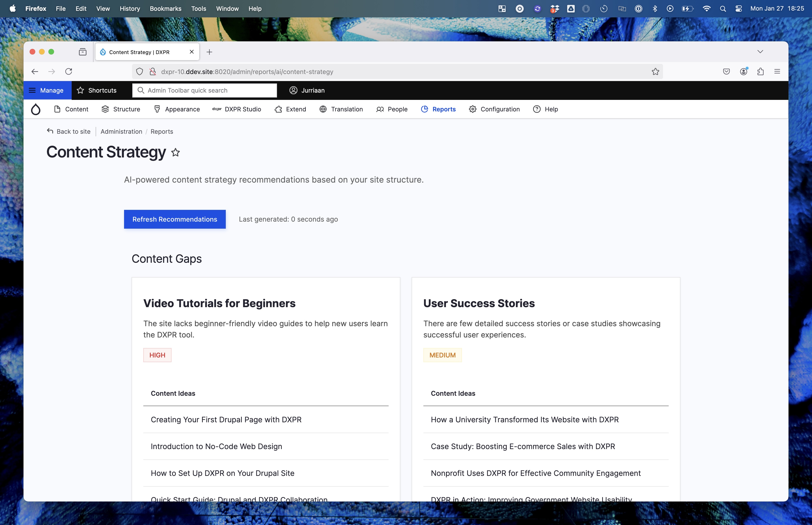This screenshot has height=525, width=812.
Task: Open the Bookmarks menu in the menu bar
Action: (165, 8)
